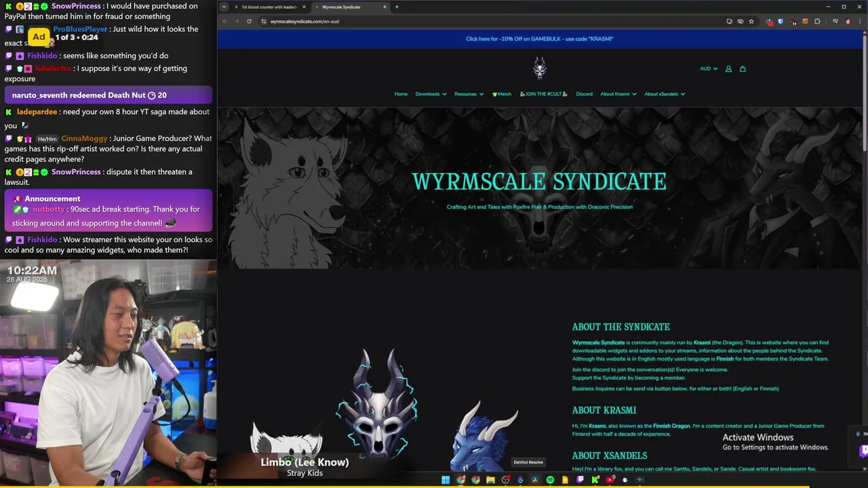Screen dimensions: 868x488
Task: Open DaVinci Resolve from taskbar
Action: 535,480
